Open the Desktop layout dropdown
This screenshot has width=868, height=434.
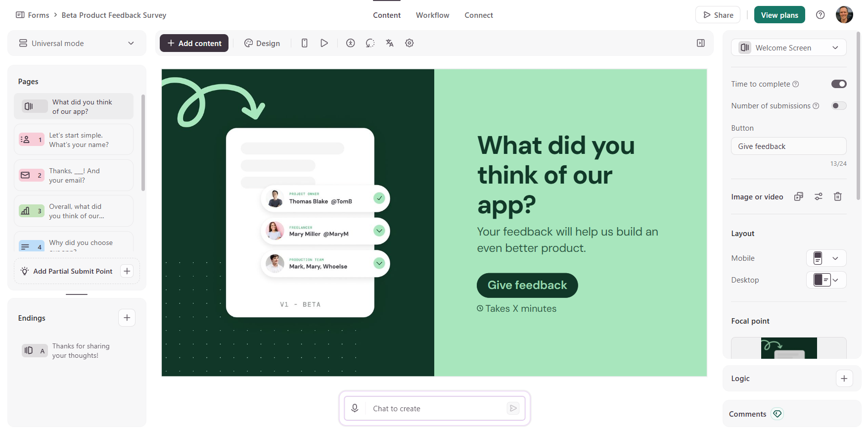(x=826, y=280)
